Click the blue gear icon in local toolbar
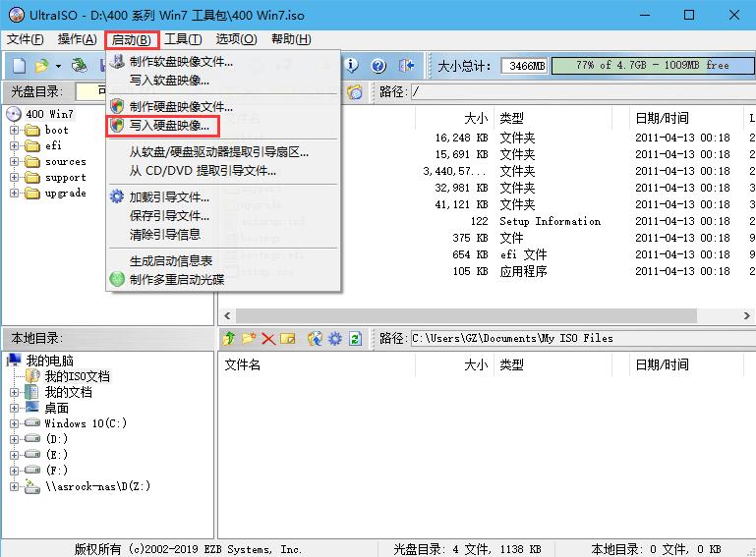Image resolution: width=756 pixels, height=557 pixels. pyautogui.click(x=334, y=338)
